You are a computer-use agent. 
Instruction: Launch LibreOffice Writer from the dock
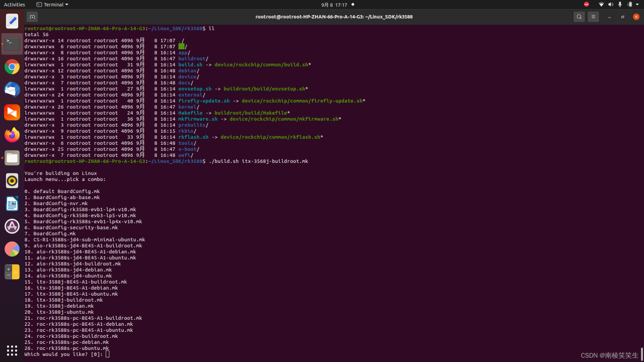[12, 203]
